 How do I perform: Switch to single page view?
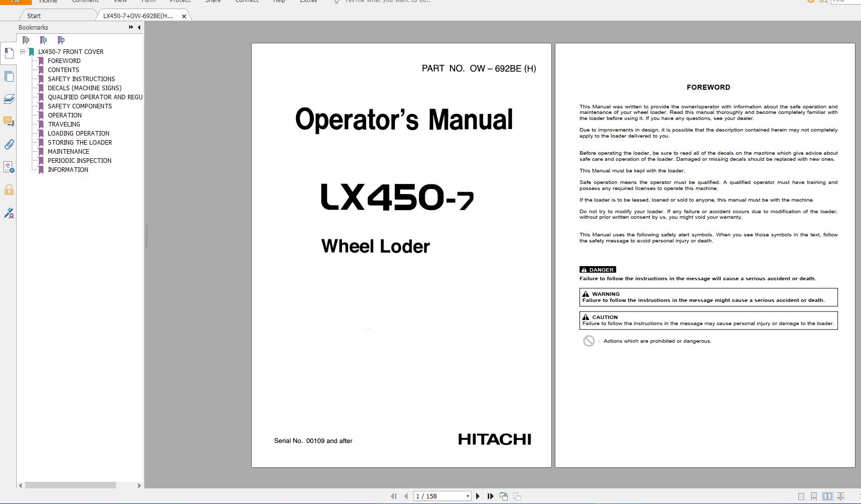pos(801,496)
